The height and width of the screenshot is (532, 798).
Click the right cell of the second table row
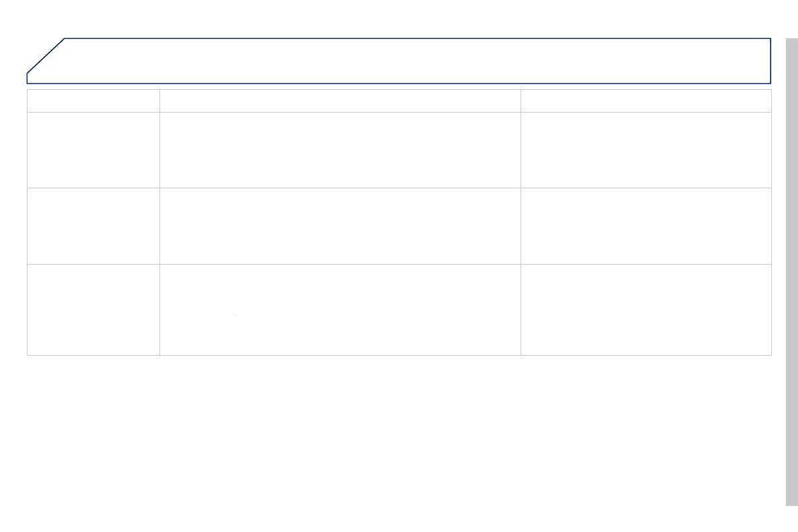pos(646,149)
